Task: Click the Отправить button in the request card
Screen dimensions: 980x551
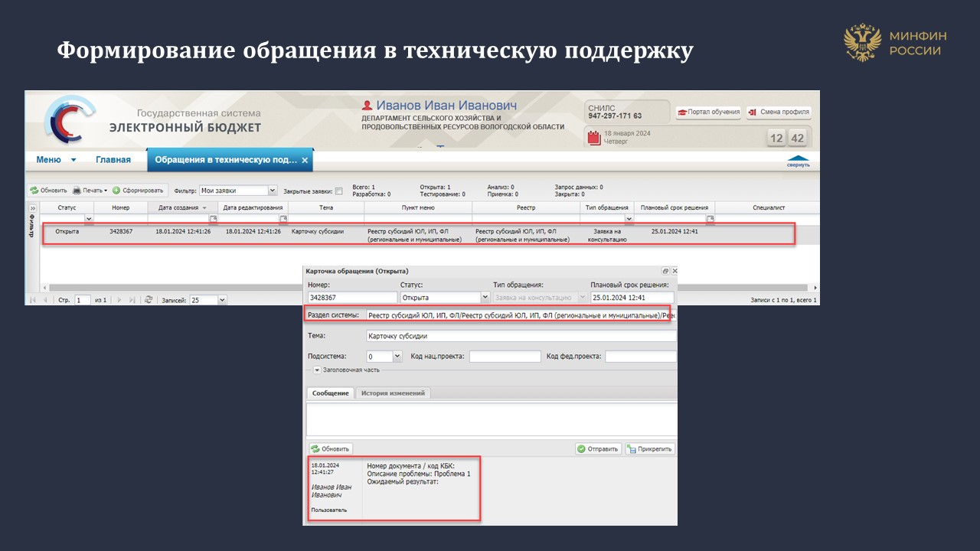Action: click(597, 449)
